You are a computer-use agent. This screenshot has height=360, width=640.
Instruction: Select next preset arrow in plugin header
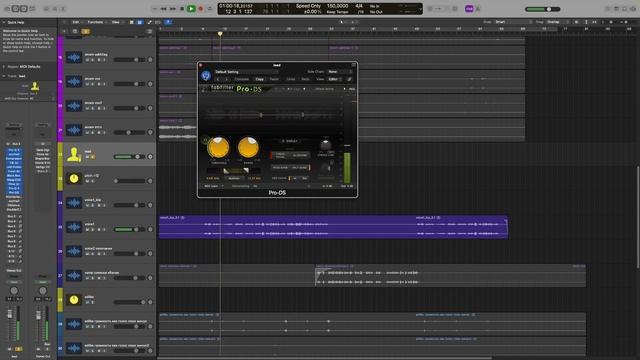(227, 79)
